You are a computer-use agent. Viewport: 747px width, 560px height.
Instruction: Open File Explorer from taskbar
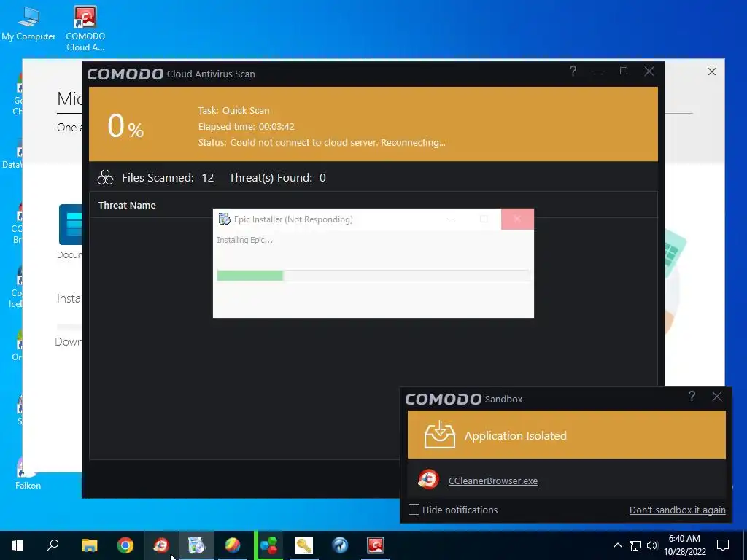click(89, 545)
